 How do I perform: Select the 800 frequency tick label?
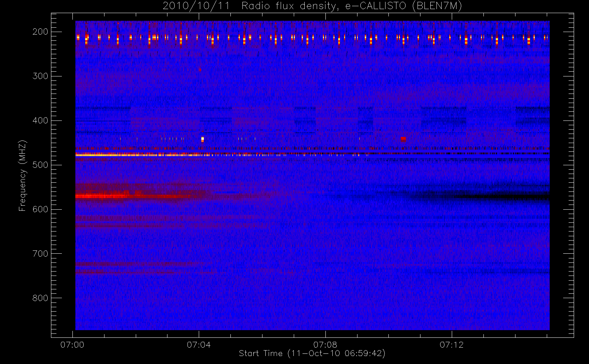[x=40, y=298]
